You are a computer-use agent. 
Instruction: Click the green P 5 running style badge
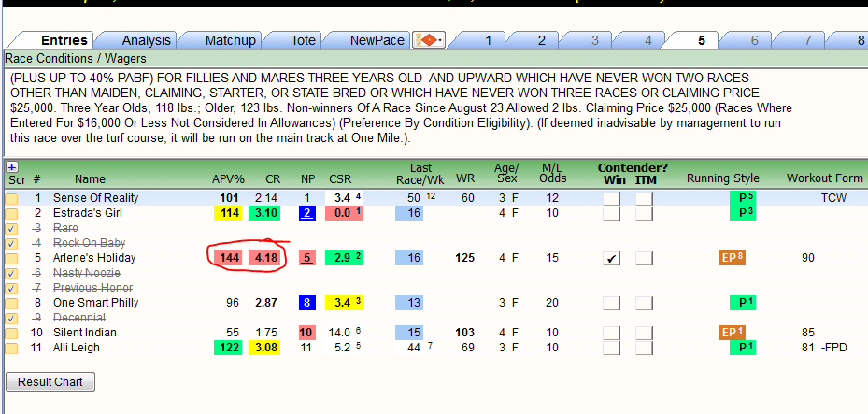(x=743, y=197)
